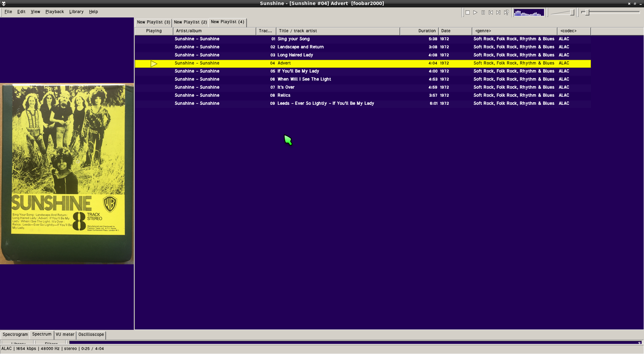Screen dimensions: 644x354
Task: Click the 5:38 duration of Sing your Song
Action: coord(433,39)
